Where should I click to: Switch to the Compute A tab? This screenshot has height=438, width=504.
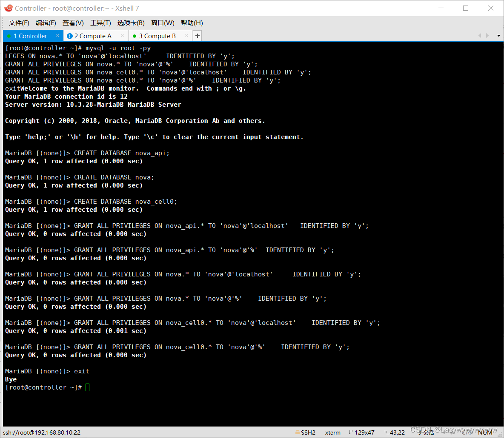click(92, 36)
